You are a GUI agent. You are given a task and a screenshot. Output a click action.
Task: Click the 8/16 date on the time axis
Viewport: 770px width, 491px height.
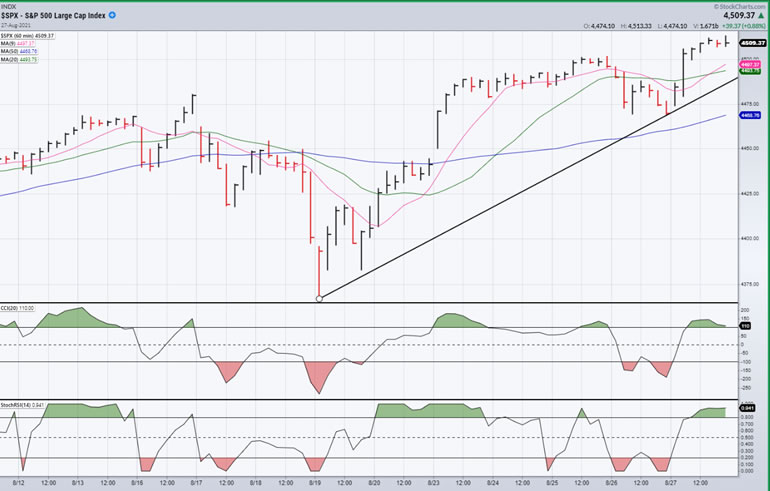click(x=137, y=483)
